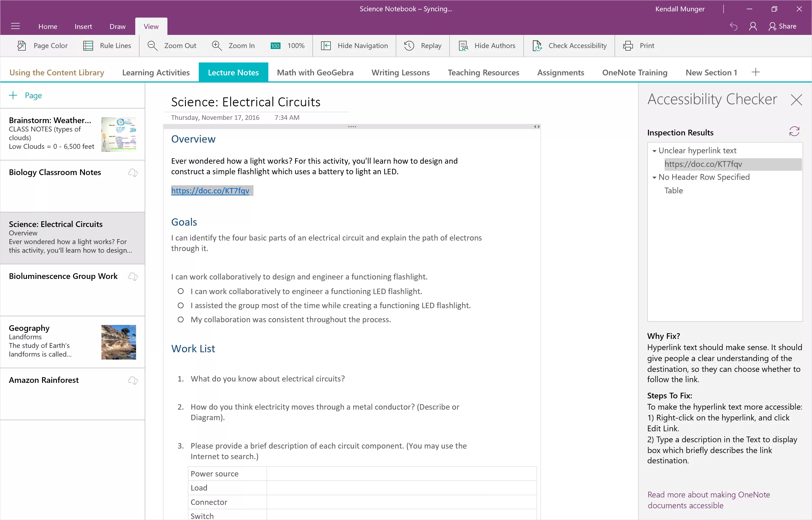Add a new page

(x=25, y=96)
